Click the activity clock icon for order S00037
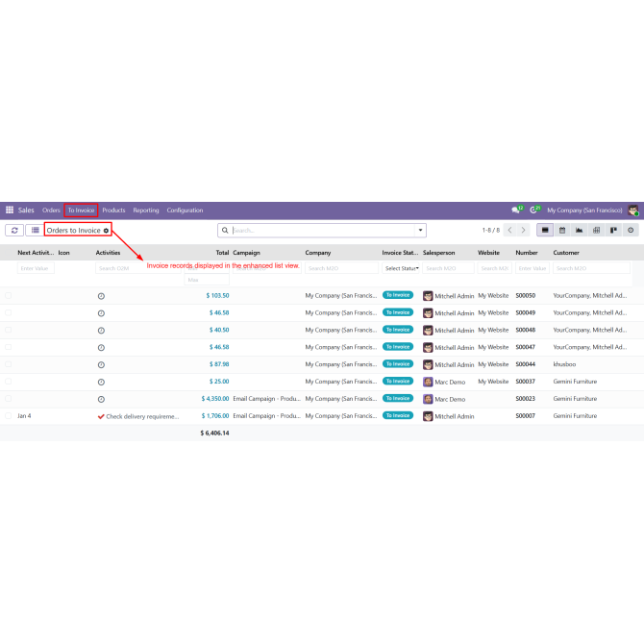The image size is (644, 644). 101,382
